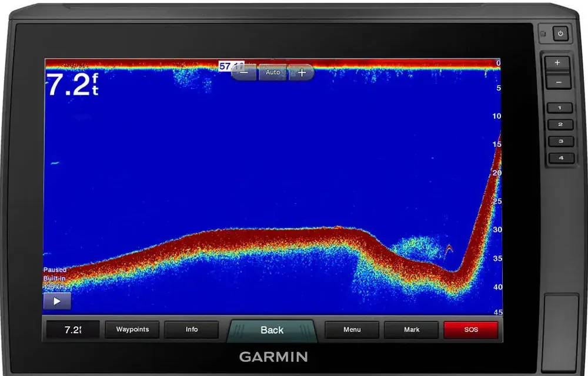Select hardware shortcut key 3
The image size is (588, 376).
561,141
